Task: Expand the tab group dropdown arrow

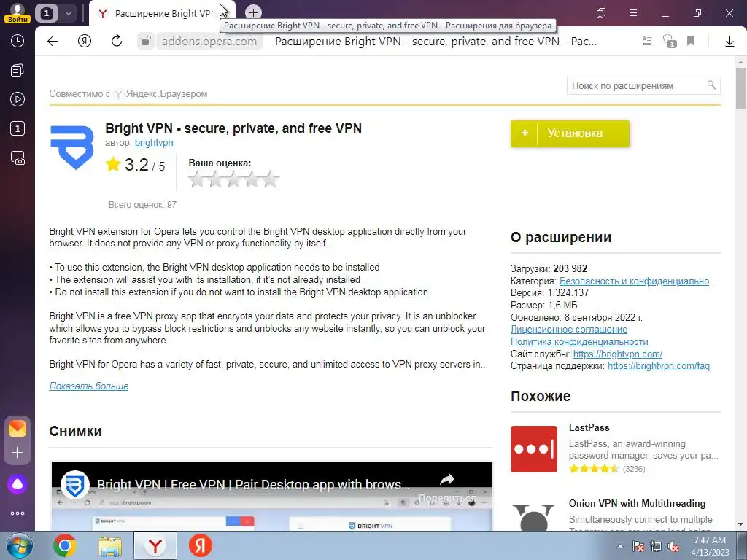Action: click(x=68, y=13)
